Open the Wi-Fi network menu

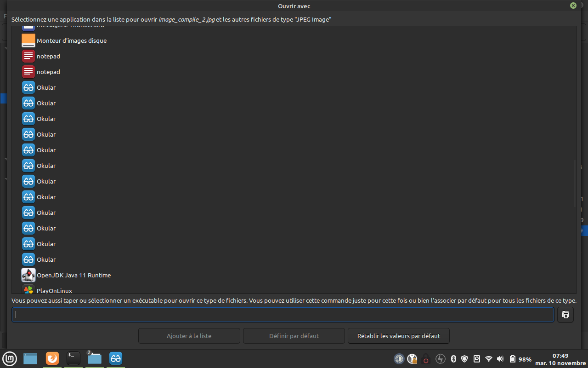[x=489, y=359]
